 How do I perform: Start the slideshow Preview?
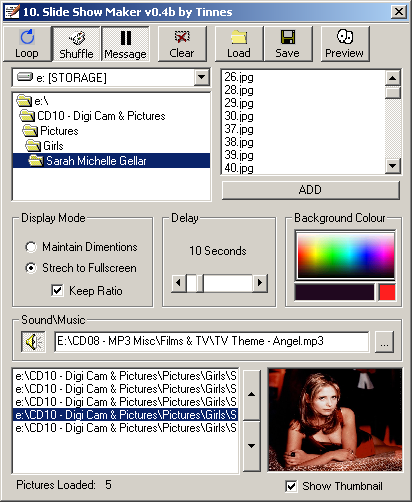click(x=345, y=44)
